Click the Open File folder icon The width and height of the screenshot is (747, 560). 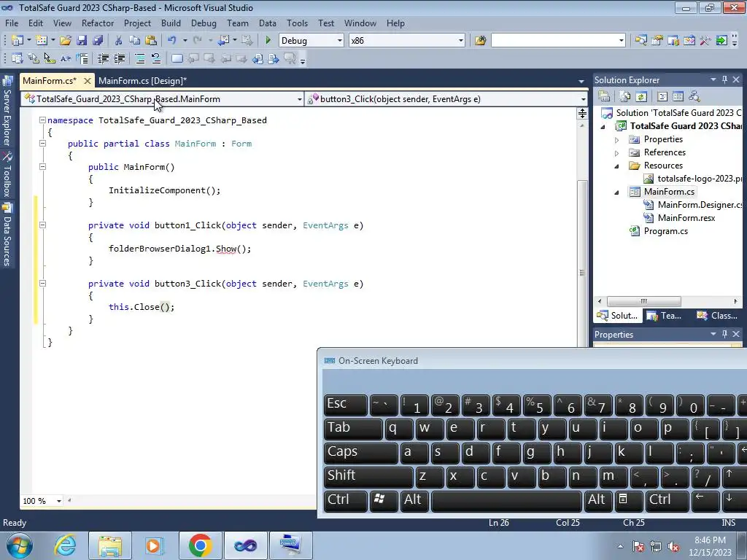click(x=66, y=41)
